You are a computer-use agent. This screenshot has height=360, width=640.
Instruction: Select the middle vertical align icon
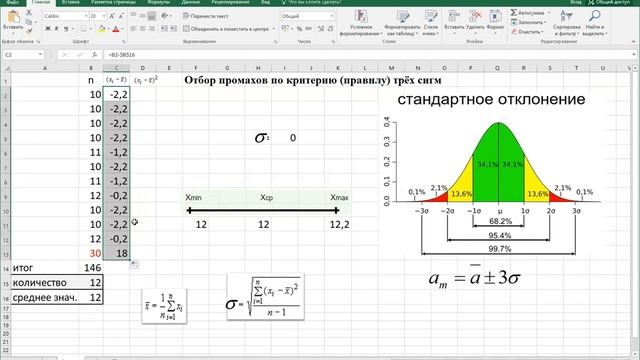142,16
